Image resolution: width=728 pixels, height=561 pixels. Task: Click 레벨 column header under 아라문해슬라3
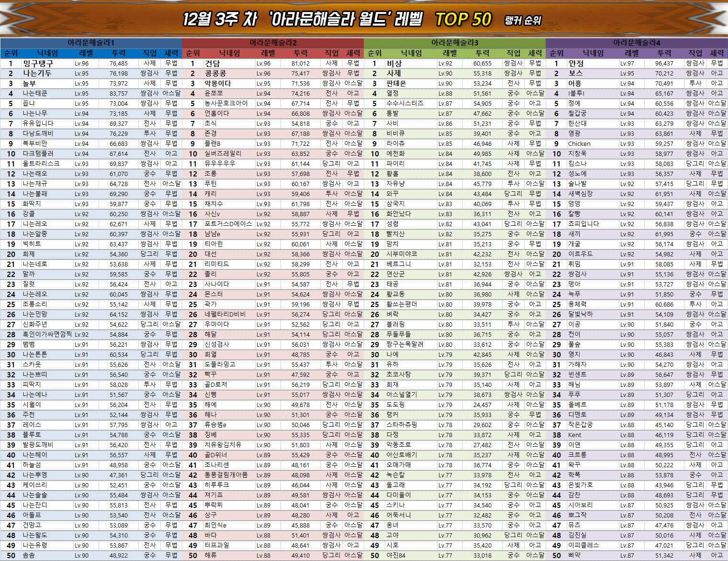450,53
